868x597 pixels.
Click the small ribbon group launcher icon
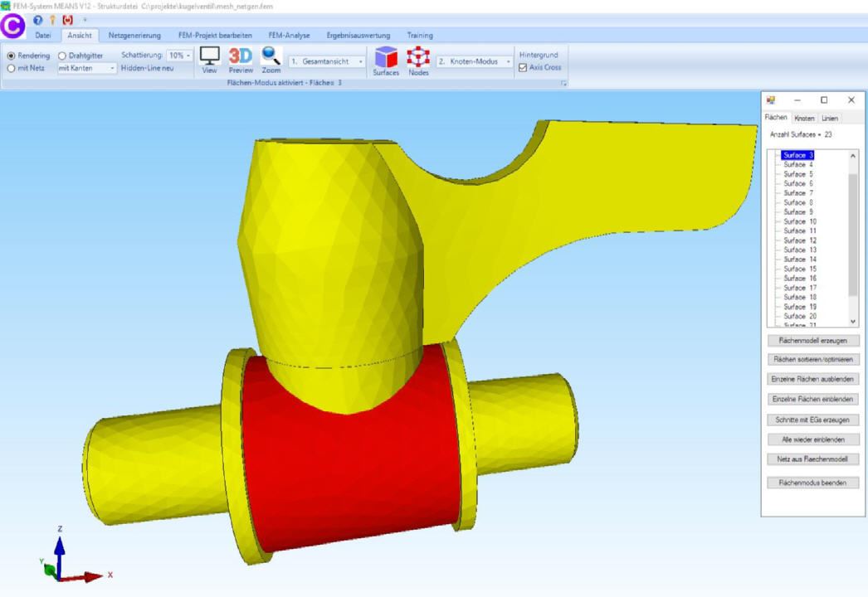[x=563, y=83]
